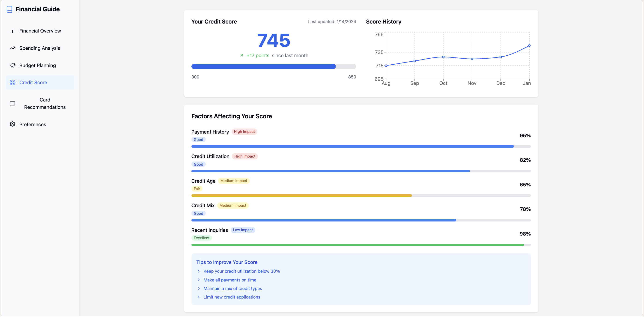Screen dimensions: 644x317
Task: Open the Spending Analysis menu item
Action: pos(39,48)
